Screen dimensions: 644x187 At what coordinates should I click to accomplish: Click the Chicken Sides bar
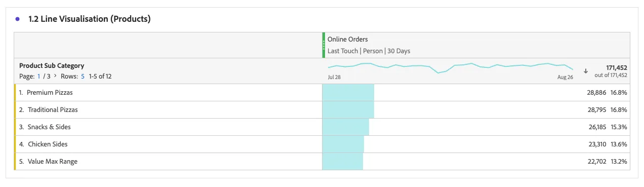point(343,144)
